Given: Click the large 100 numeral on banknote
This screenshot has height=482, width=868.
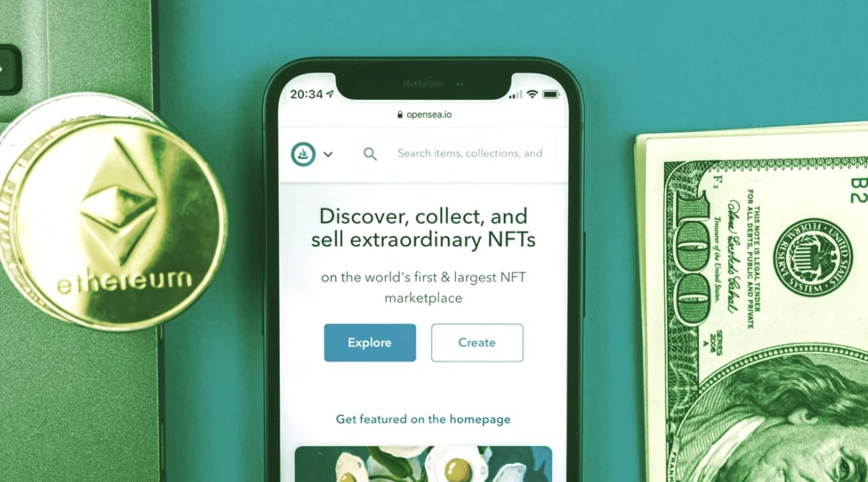Looking at the screenshot, I should click(x=692, y=258).
